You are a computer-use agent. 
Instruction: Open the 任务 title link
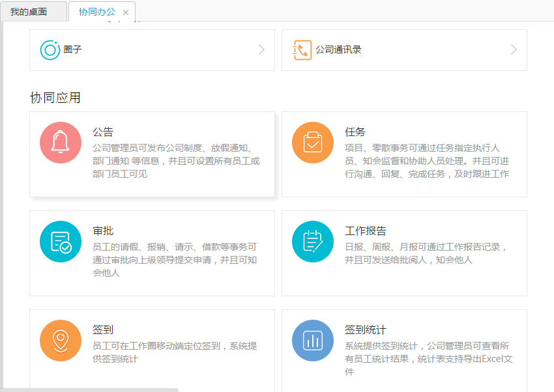pyautogui.click(x=355, y=132)
